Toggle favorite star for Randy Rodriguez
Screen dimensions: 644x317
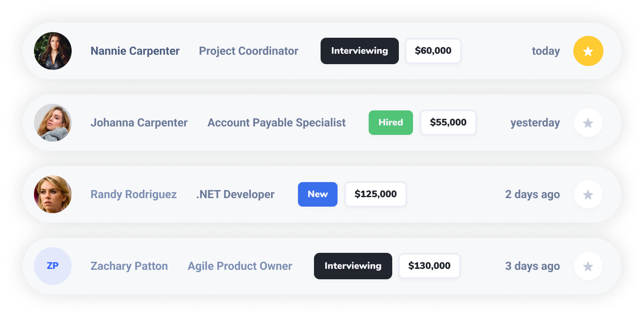588,194
